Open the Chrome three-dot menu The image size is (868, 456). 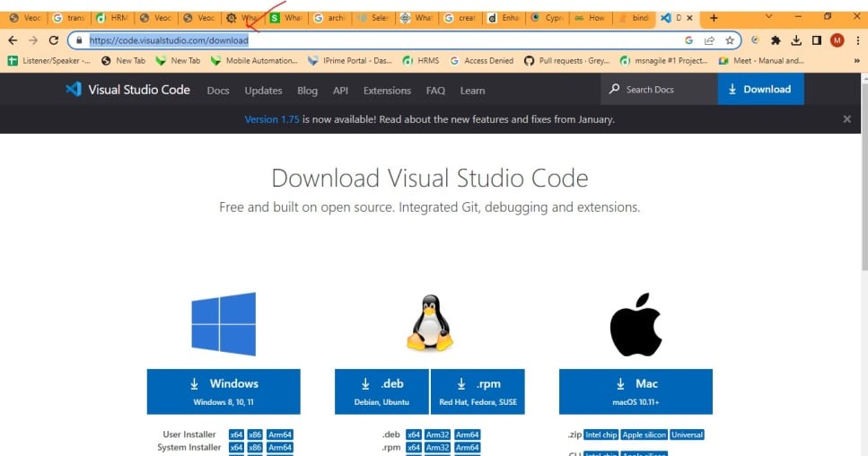pyautogui.click(x=857, y=40)
